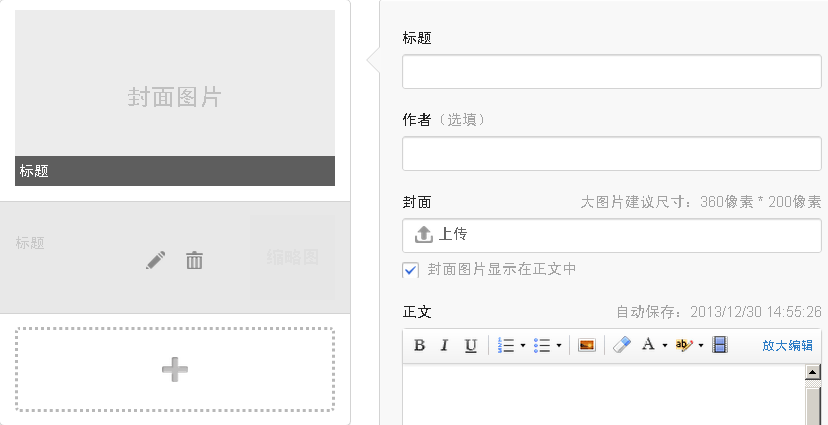
Task: Clear formatting with the eraser icon
Action: click(621, 345)
